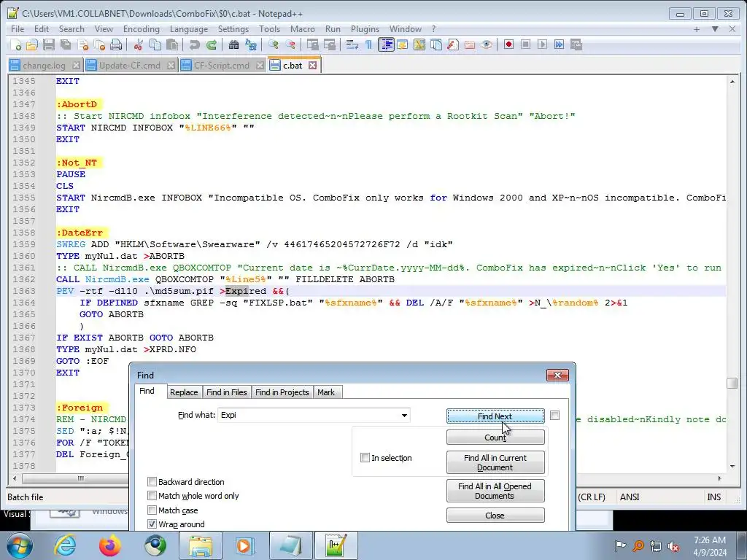Click the Save All toolbar icon
Image resolution: width=747 pixels, height=560 pixels.
pos(66,44)
